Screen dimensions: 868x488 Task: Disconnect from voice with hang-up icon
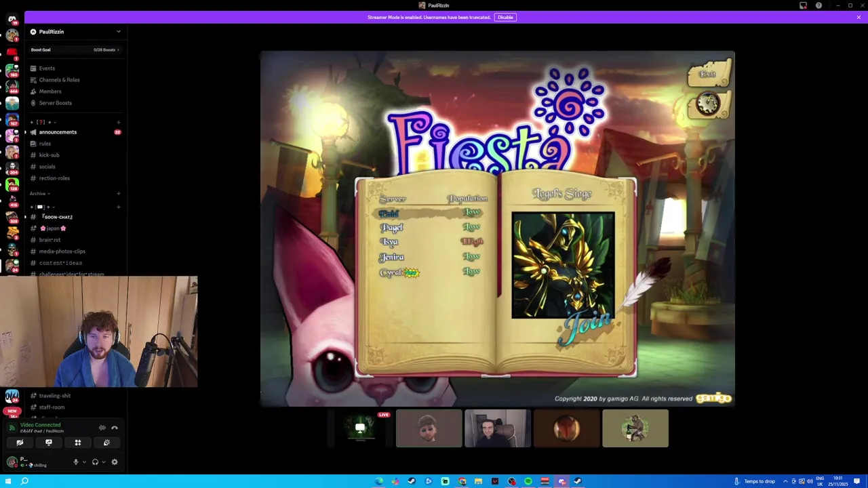[115, 428]
